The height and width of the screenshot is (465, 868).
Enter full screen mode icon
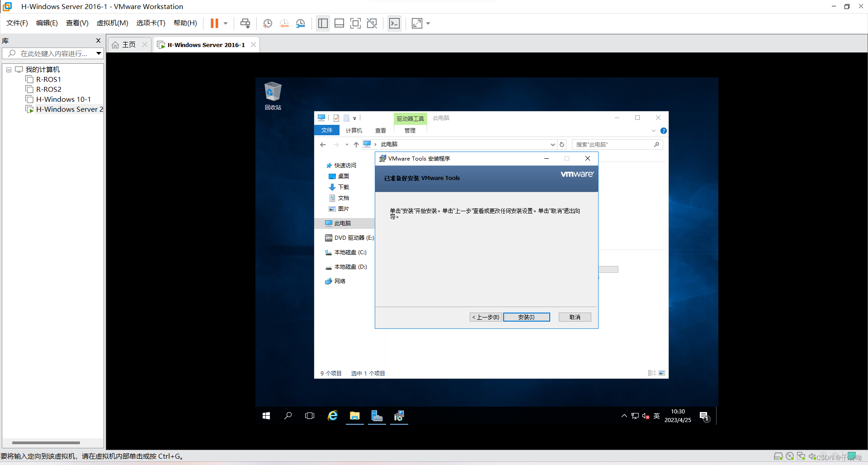[355, 23]
